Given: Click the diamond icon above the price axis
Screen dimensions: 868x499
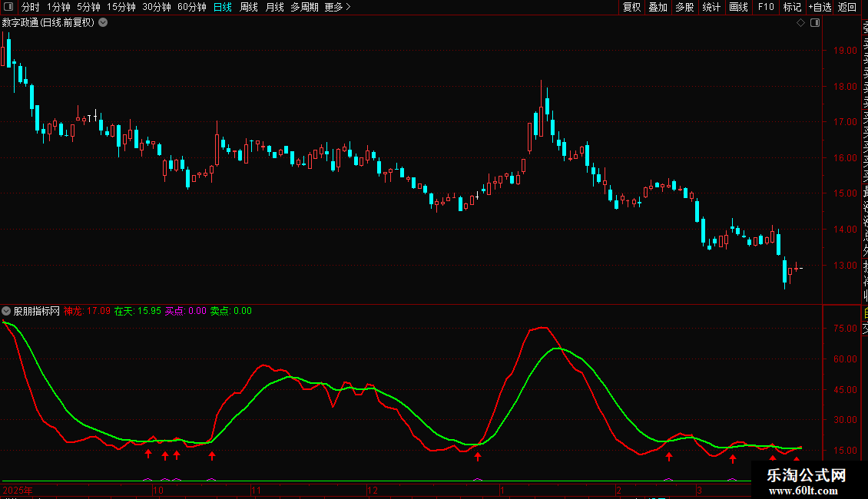Looking at the screenshot, I should [x=800, y=23].
